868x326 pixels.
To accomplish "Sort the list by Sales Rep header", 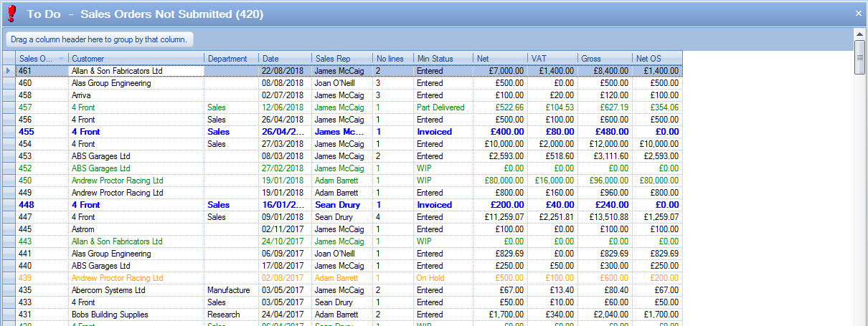I will [x=341, y=59].
